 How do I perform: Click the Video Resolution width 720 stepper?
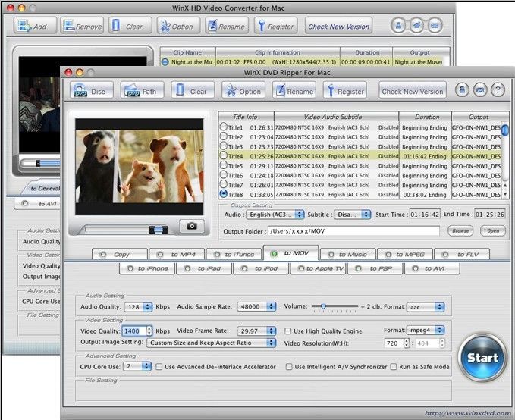407,343
